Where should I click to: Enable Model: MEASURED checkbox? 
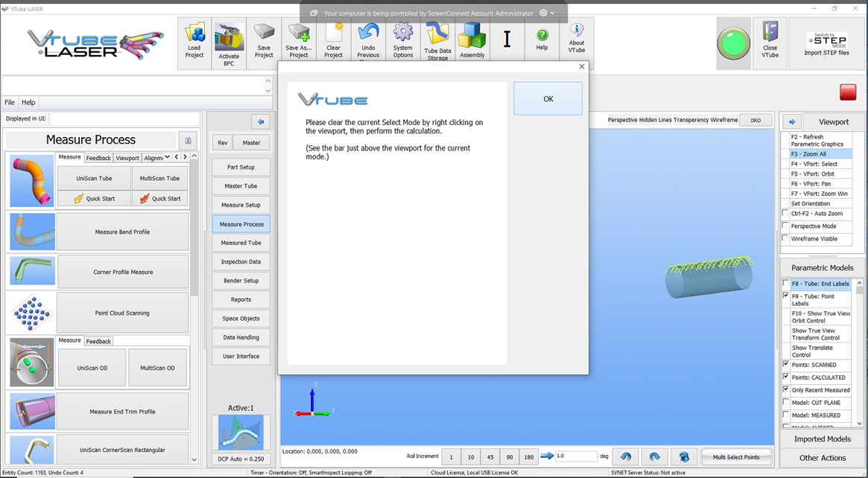pos(785,415)
